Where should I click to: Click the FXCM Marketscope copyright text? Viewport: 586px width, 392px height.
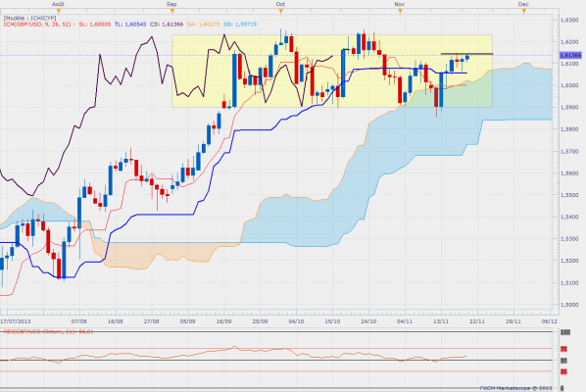(x=515, y=388)
